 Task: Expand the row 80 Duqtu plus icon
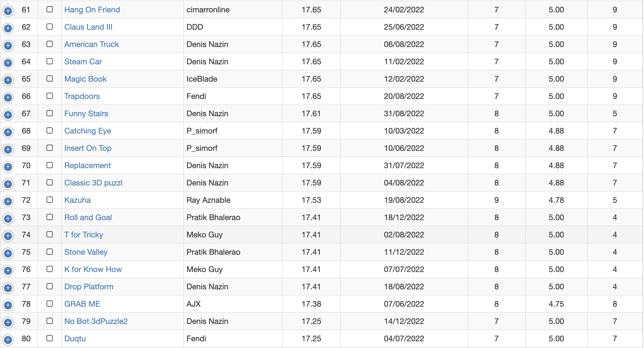tap(8, 339)
